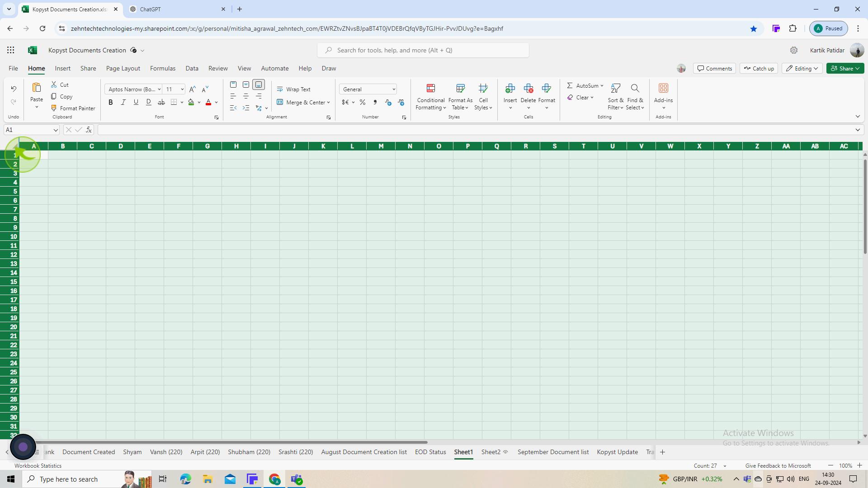Toggle Underline formatting
Image resolution: width=868 pixels, height=488 pixels.
tap(136, 102)
